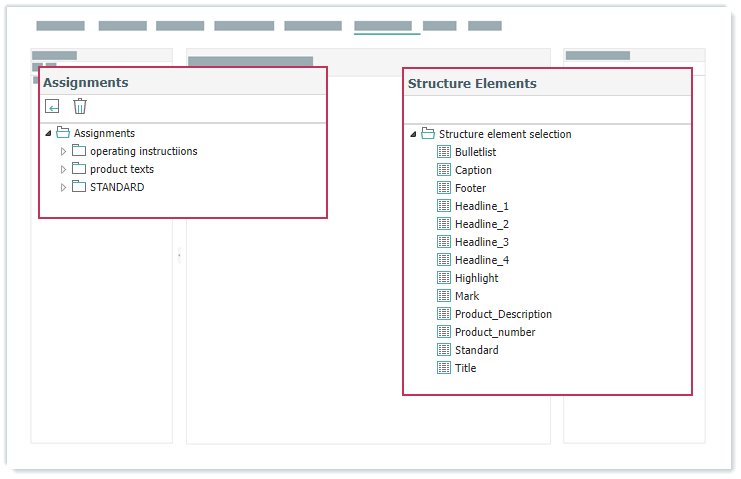Select Headline_1 in structure elements
This screenshot has width=741, height=479.
click(x=481, y=206)
